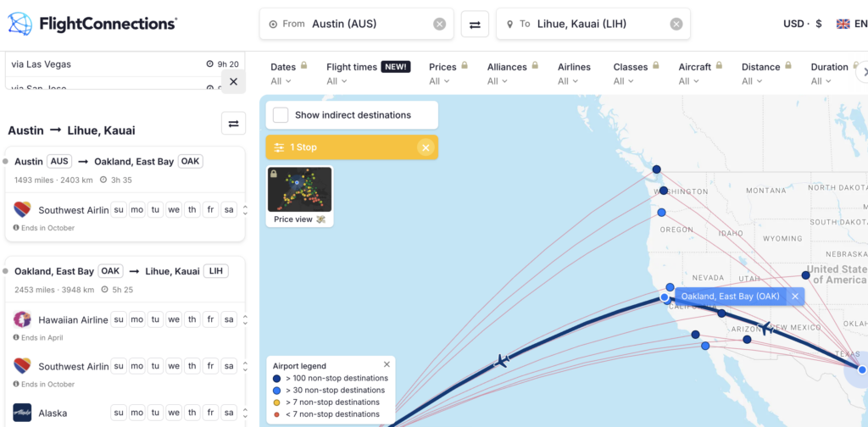
Task: Click the Southwest logo in Austin–Oakland card
Action: point(22,209)
